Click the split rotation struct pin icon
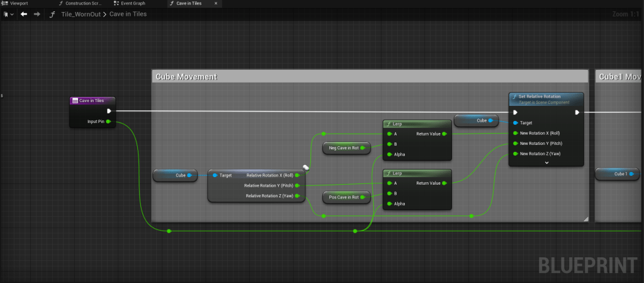Viewport: 644px width, 283px height. click(x=306, y=168)
